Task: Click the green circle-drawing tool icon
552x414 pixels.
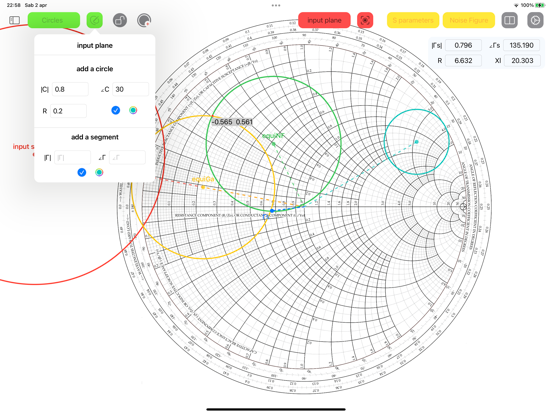Action: pyautogui.click(x=95, y=20)
